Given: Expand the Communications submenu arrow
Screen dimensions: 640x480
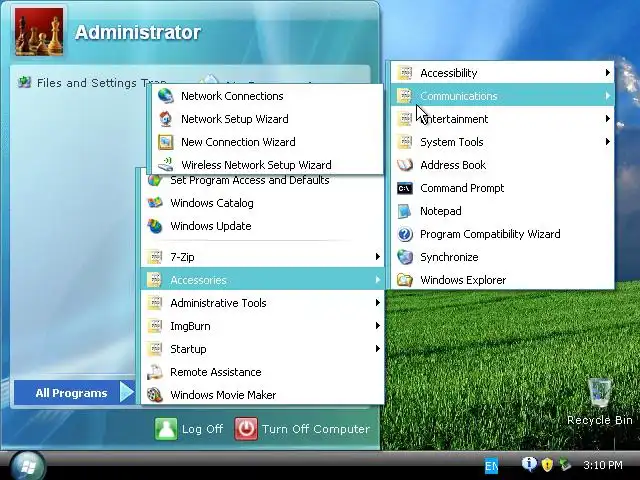Looking at the screenshot, I should pyautogui.click(x=607, y=96).
